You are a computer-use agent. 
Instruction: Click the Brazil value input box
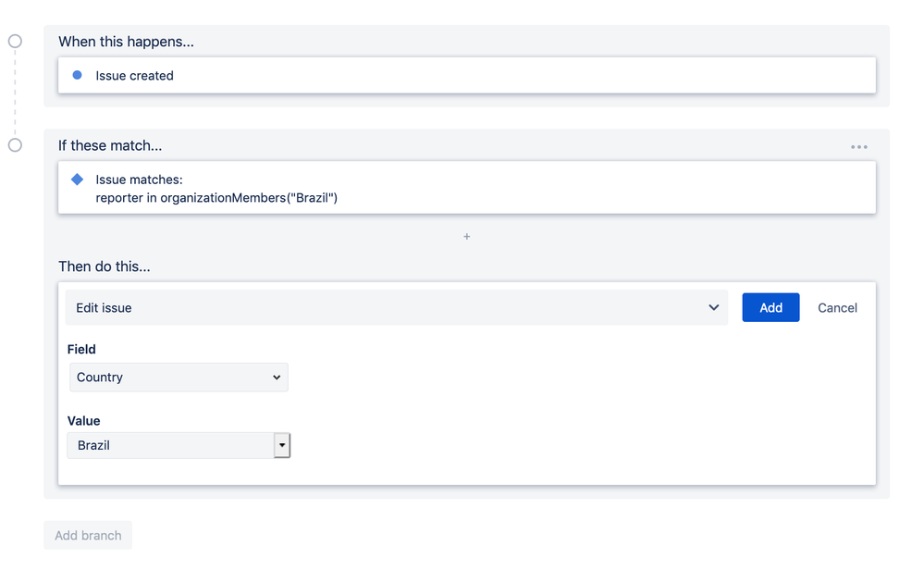tap(166, 445)
